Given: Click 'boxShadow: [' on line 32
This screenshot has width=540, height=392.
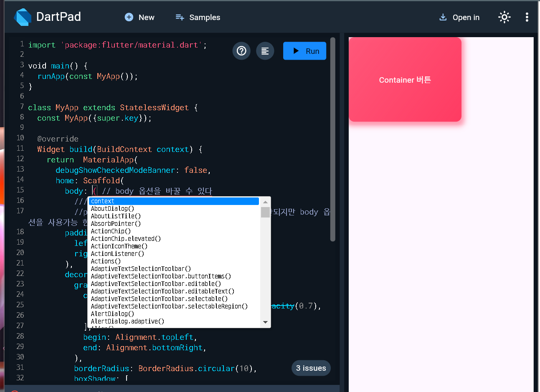Looking at the screenshot, I should 101,378.
